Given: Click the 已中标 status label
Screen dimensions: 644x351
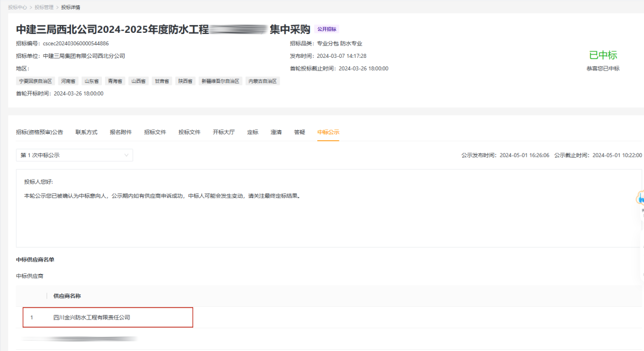Looking at the screenshot, I should pos(603,55).
